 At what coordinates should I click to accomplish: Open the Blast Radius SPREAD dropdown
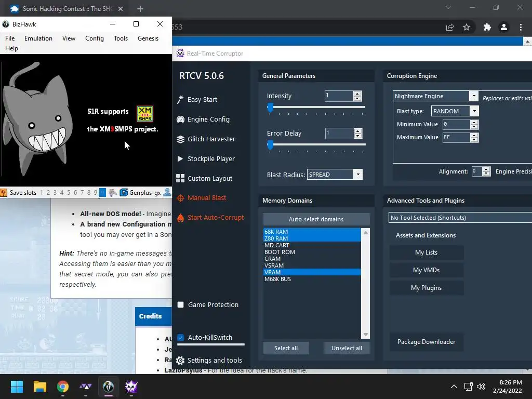[x=358, y=175]
